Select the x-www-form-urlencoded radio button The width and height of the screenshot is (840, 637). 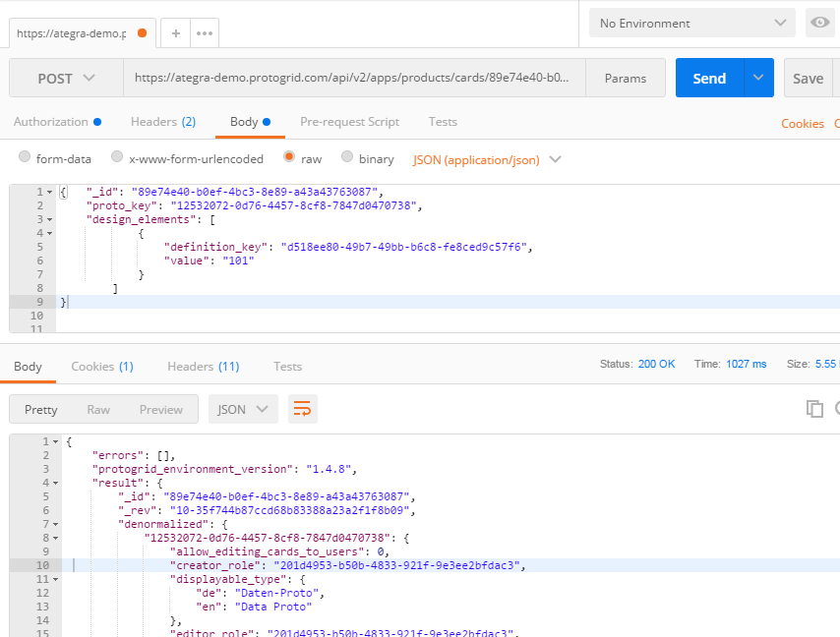pos(117,156)
